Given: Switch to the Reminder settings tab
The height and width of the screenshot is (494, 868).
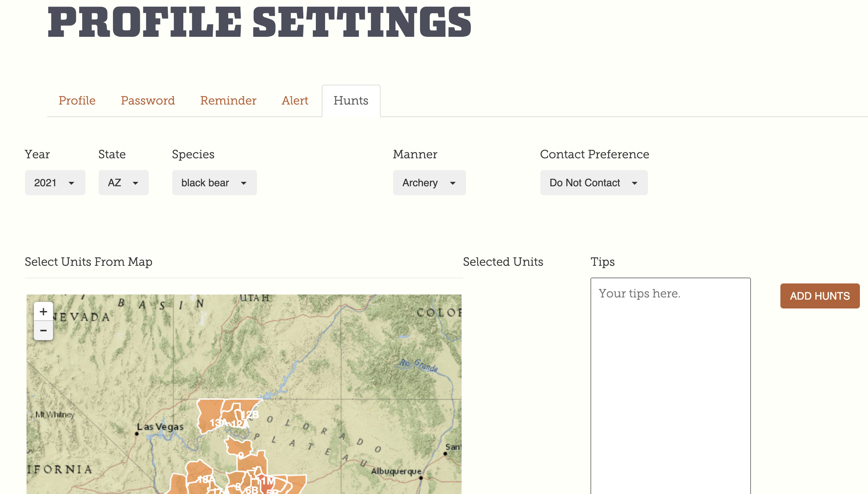Looking at the screenshot, I should 228,101.
